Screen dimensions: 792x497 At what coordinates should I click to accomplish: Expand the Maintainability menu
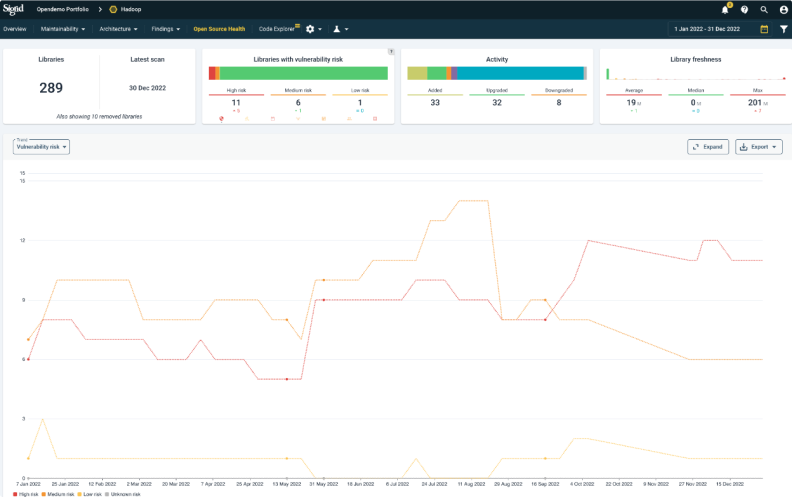63,29
